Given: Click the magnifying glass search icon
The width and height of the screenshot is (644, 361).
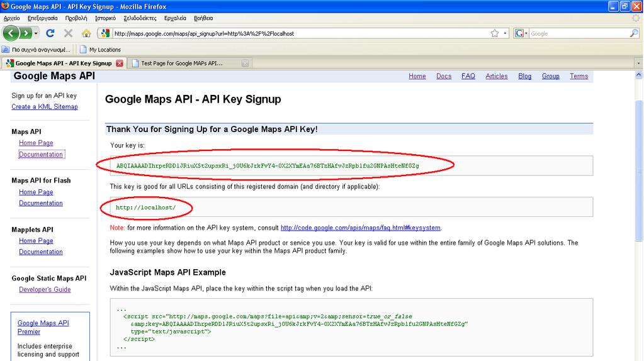Looking at the screenshot, I should 634,33.
